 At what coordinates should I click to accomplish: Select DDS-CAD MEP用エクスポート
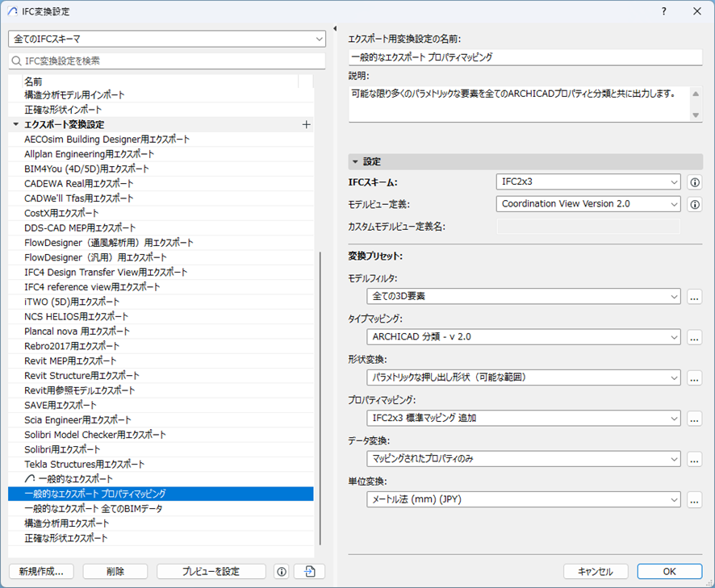tap(161, 228)
